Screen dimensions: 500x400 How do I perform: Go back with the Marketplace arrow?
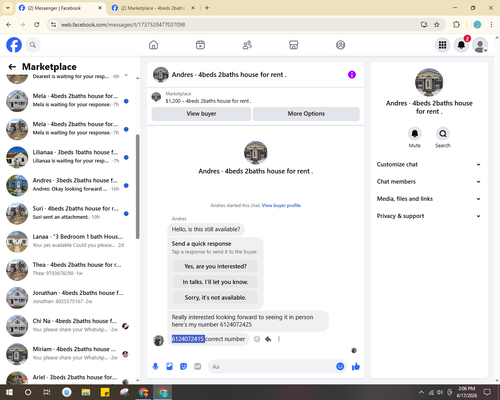(12, 67)
